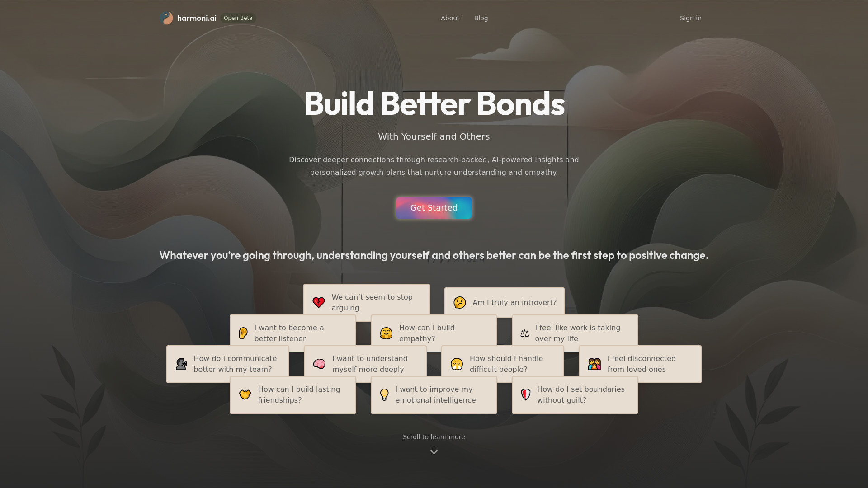Click 'How do I set boundaries without guilt' card
The height and width of the screenshot is (488, 868).
coord(575,394)
